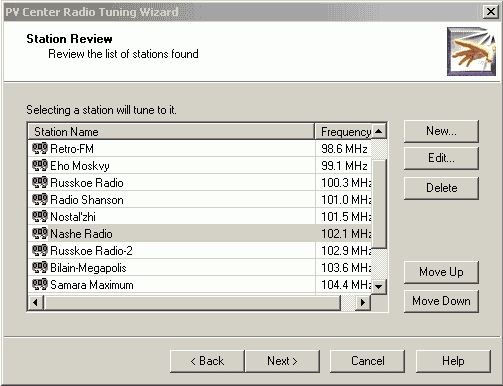Click the station icon next to Eho Moskvy
This screenshot has height=386, width=503.
pos(40,165)
